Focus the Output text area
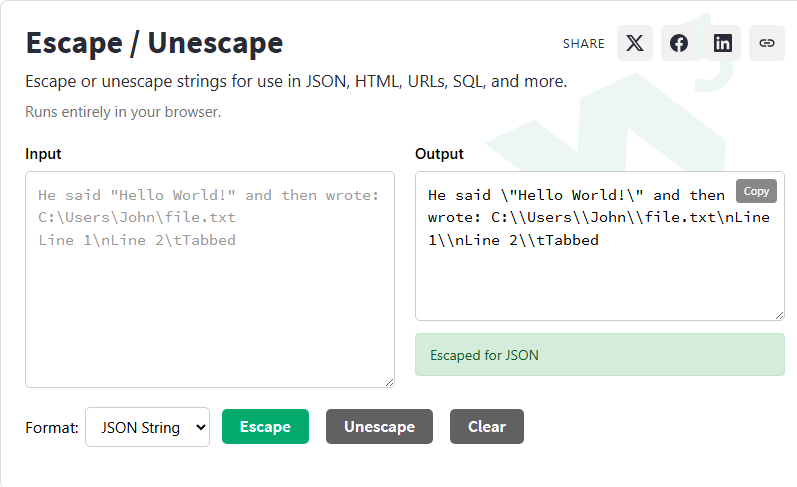The image size is (797, 487). 600,246
